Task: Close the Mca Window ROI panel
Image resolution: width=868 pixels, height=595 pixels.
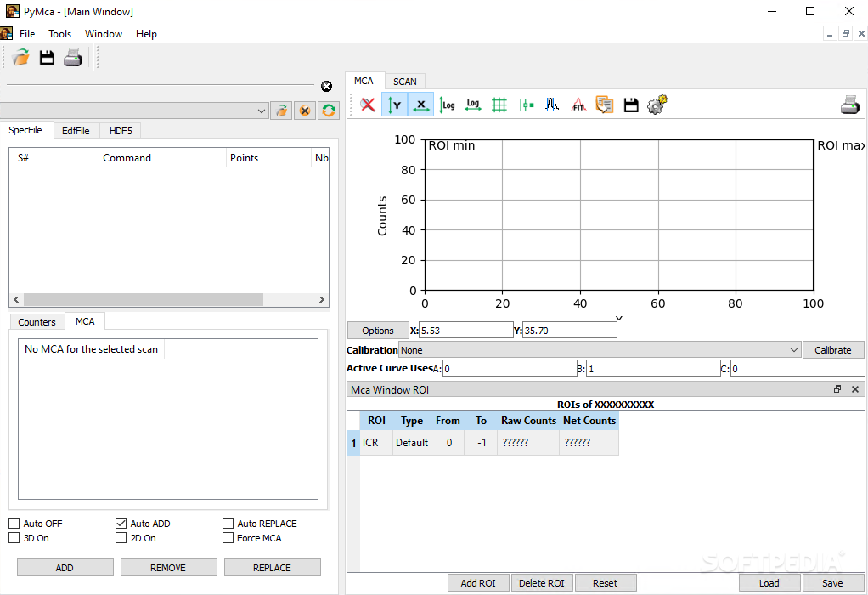Action: [x=855, y=389]
